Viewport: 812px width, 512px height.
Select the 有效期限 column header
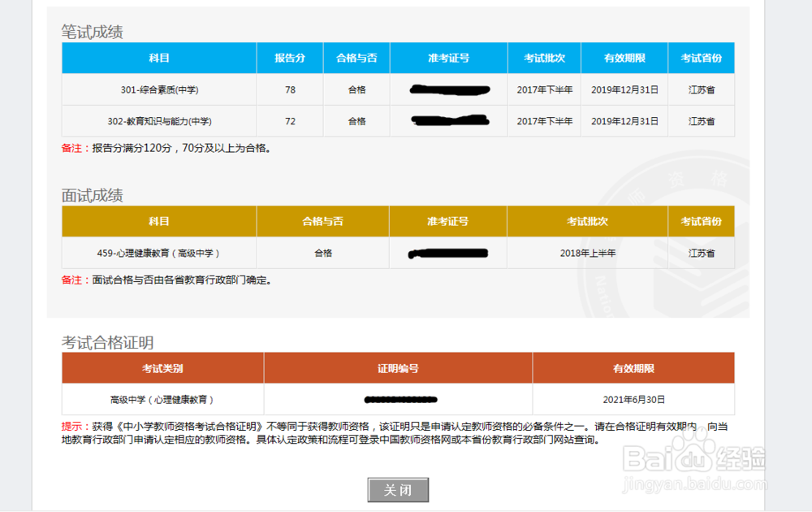(624, 58)
